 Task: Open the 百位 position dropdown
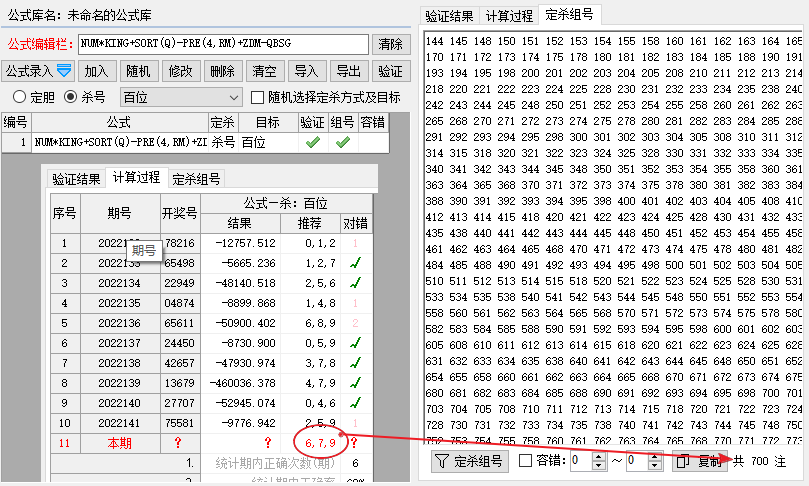coord(181,97)
